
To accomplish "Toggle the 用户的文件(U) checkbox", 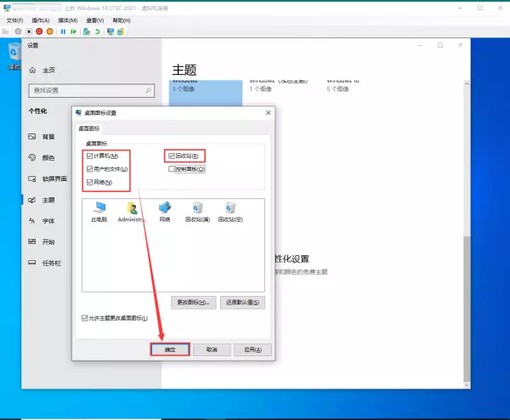I will pos(90,169).
